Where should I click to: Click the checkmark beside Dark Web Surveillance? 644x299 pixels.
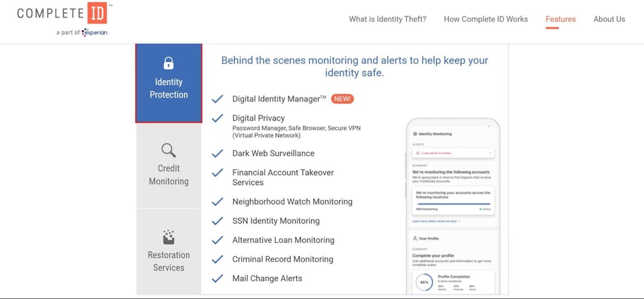(x=217, y=154)
